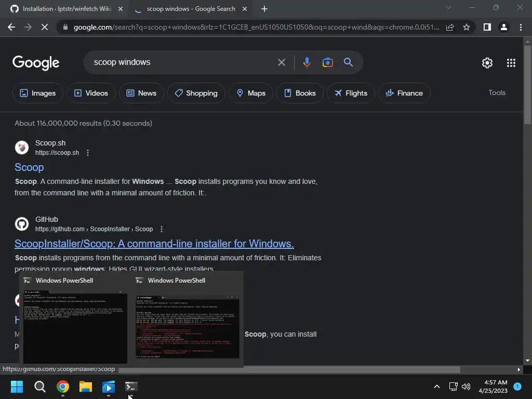Viewport: 532px width, 399px height.
Task: Open volume control tray icon
Action: [466, 387]
